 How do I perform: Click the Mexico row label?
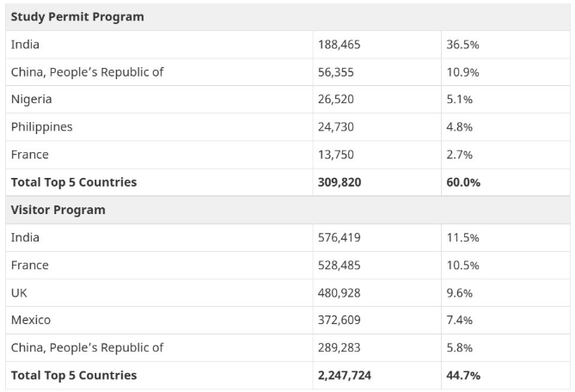pos(31,320)
